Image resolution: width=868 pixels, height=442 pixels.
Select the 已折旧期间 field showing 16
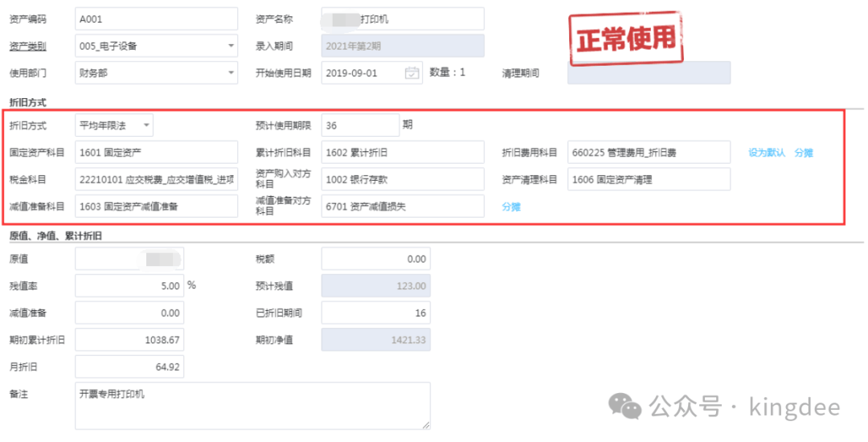pos(375,313)
